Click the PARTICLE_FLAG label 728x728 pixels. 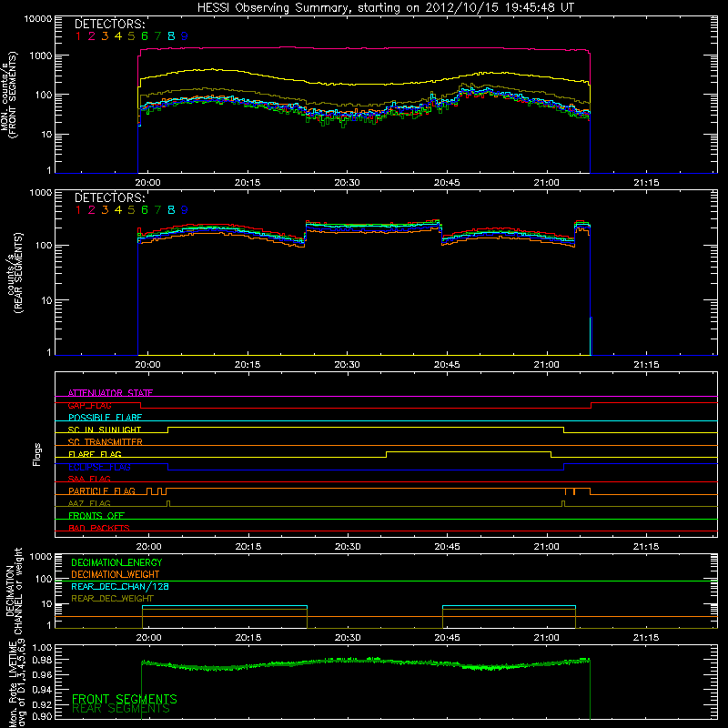click(x=102, y=490)
